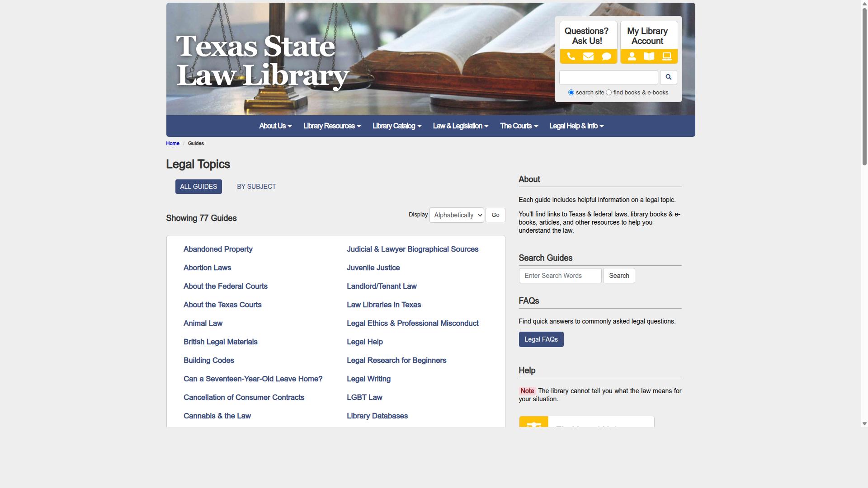Click the scrollbar up arrow

(864, 3)
